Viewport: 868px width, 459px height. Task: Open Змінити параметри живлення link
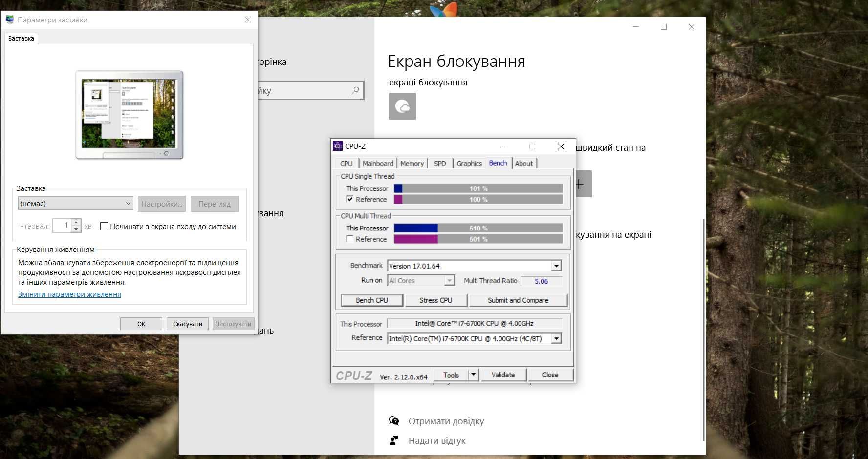pyautogui.click(x=69, y=294)
